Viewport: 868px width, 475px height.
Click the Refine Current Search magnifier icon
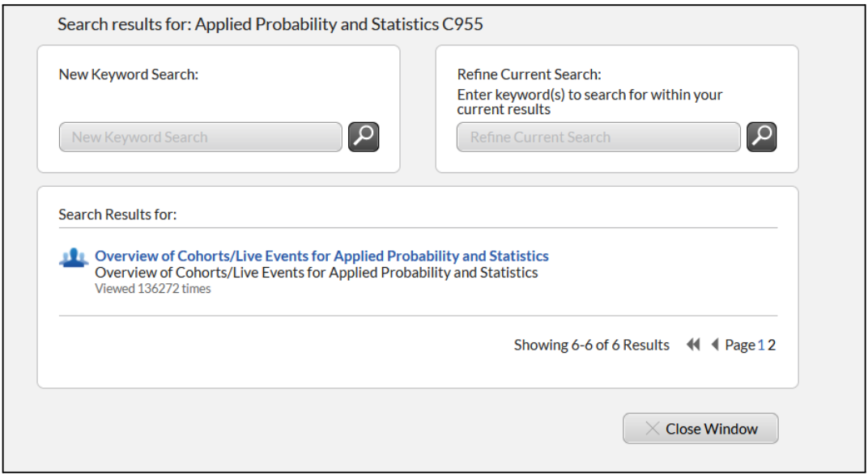pos(761,137)
